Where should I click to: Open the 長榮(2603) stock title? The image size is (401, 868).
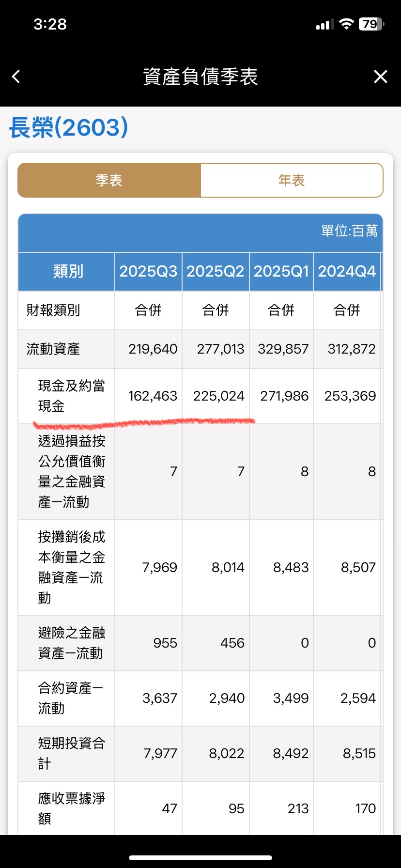[68, 128]
